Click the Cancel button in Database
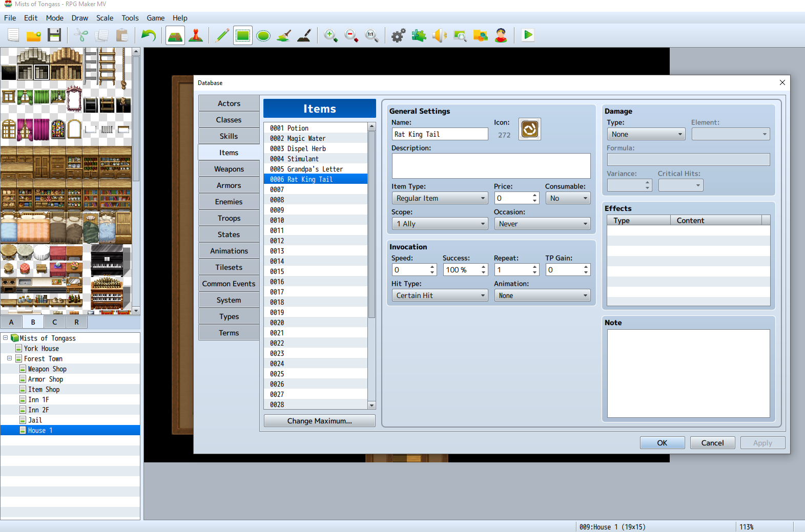Image resolution: width=805 pixels, height=532 pixels. [712, 443]
